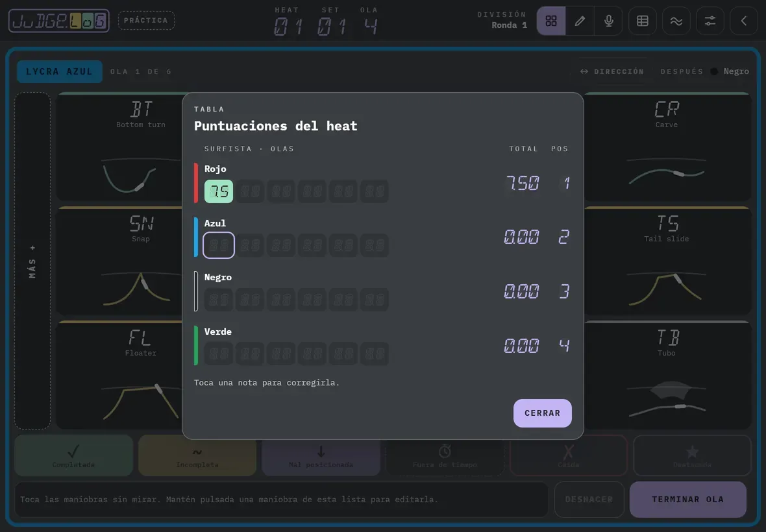The height and width of the screenshot is (532, 766).
Task: Mark the maneuver as Completada
Action: pos(74,455)
